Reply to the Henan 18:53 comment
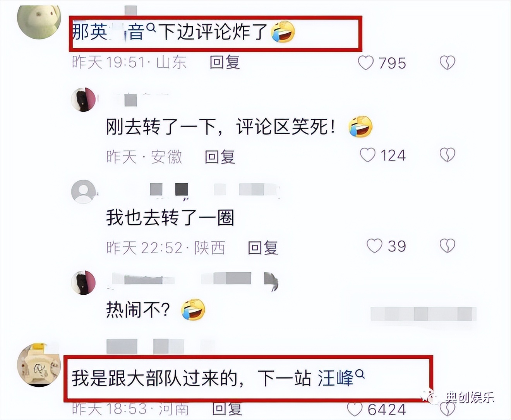The width and height of the screenshot is (511, 420). point(227,409)
